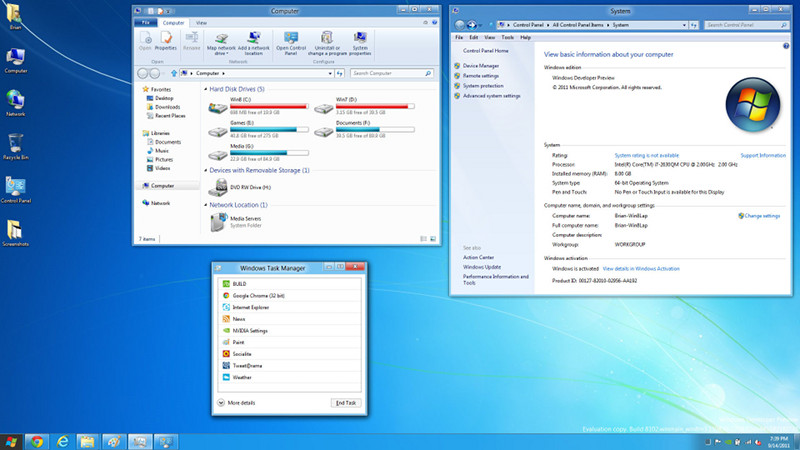Select Downloads in Favorites
The width and height of the screenshot is (800, 450).
(x=167, y=107)
